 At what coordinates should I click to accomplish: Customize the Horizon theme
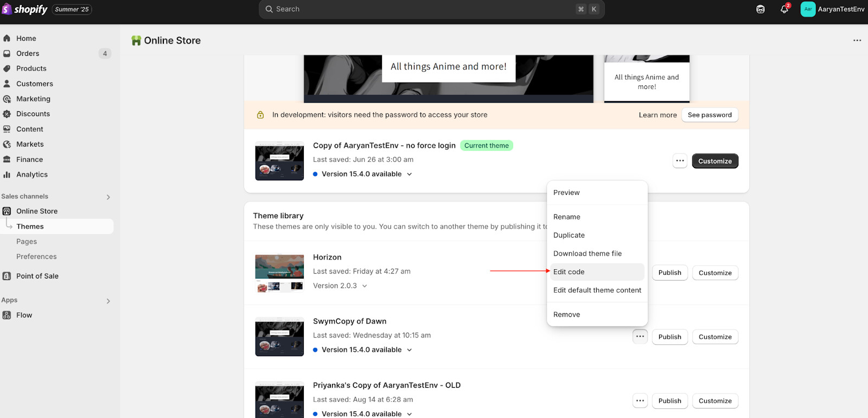click(715, 273)
